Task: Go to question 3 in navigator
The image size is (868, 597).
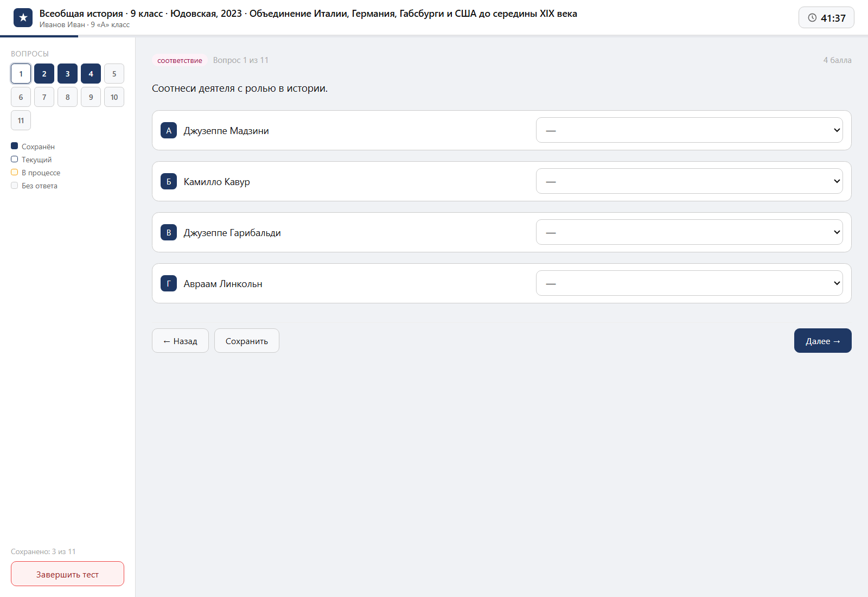Action: click(67, 74)
